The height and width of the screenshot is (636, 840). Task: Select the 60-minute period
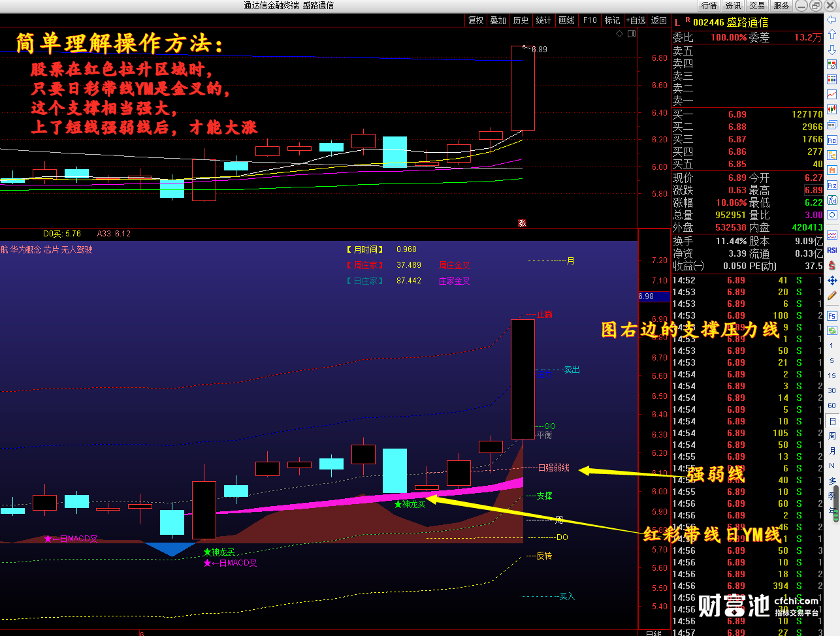tap(832, 405)
